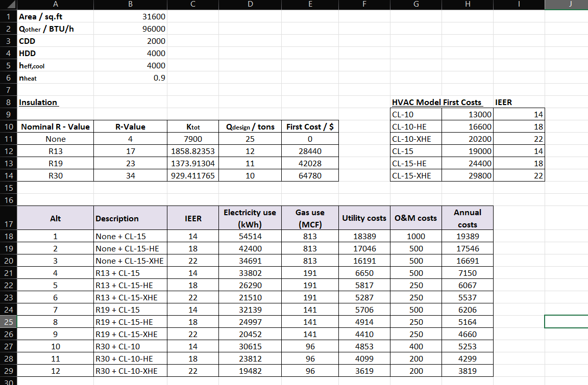This screenshot has height=385, width=588.
Task: Select column H by clicking its header
Action: click(x=467, y=5)
